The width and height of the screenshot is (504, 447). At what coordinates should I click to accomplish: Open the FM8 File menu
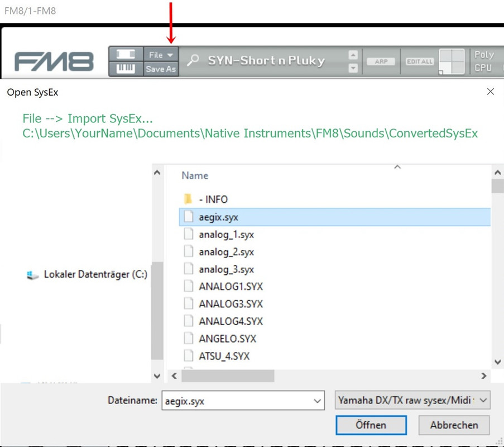161,55
